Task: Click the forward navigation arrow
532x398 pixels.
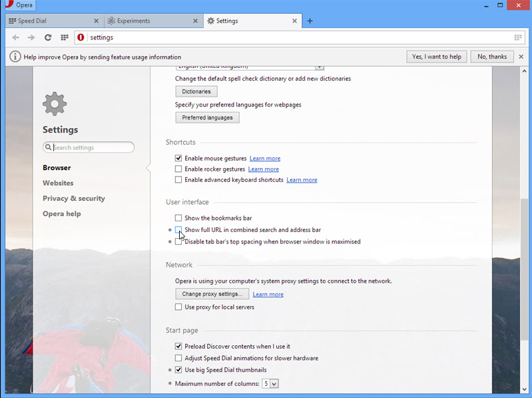Action: [x=31, y=37]
